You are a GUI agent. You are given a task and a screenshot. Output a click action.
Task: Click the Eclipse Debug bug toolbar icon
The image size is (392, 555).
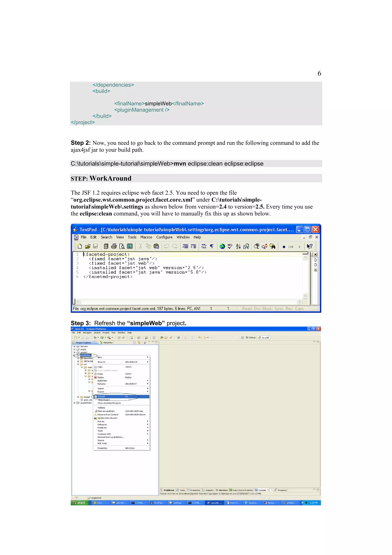[95, 338]
